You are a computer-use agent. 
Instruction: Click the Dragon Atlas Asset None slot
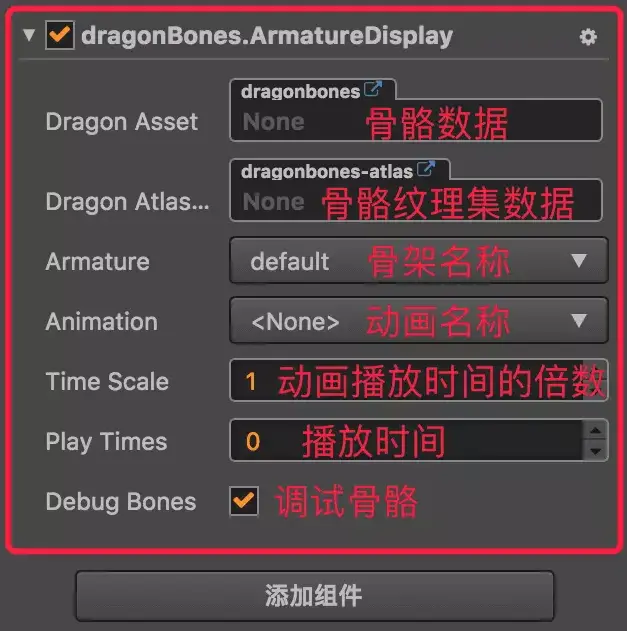[416, 200]
